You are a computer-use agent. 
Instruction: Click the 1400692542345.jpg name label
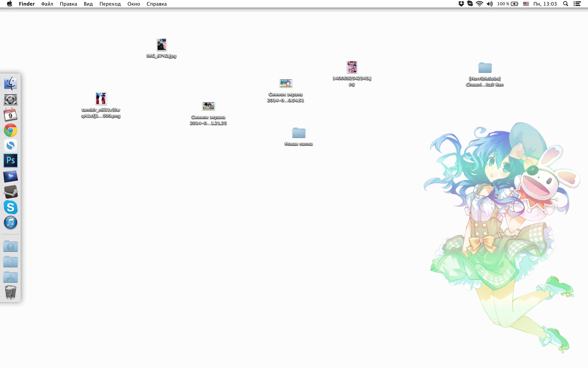(352, 81)
